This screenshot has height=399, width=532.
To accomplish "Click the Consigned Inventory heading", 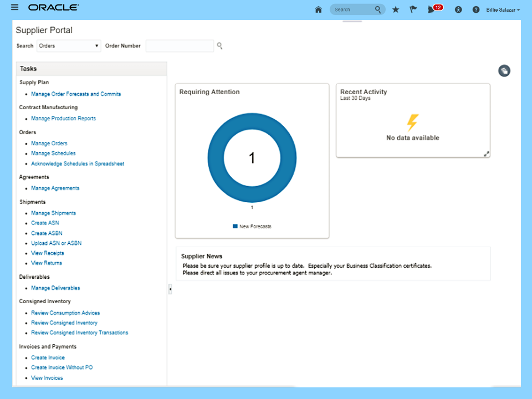I will (x=45, y=301).
